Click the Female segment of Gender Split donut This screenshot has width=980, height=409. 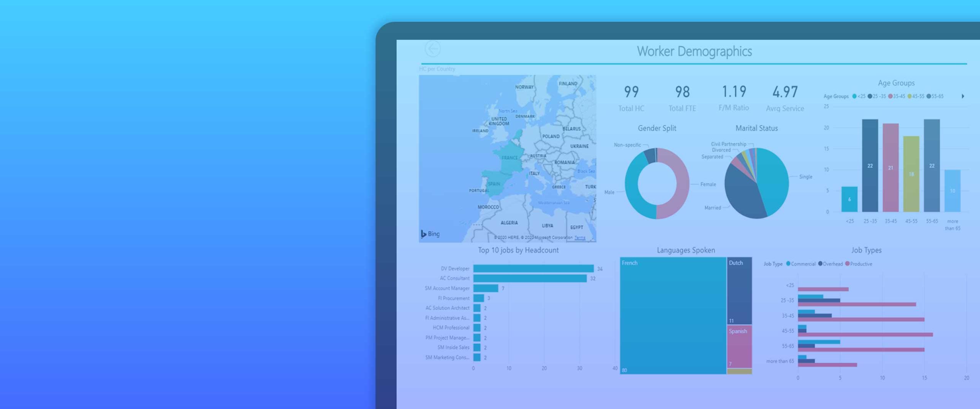pos(682,183)
